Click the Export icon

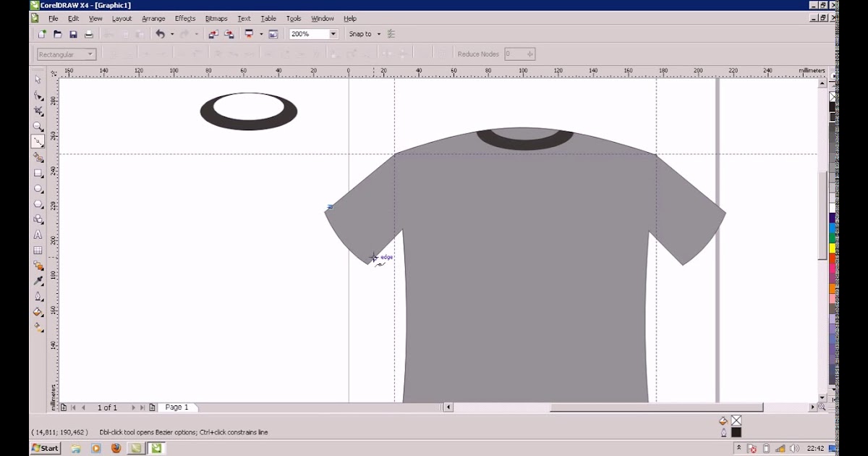point(229,34)
